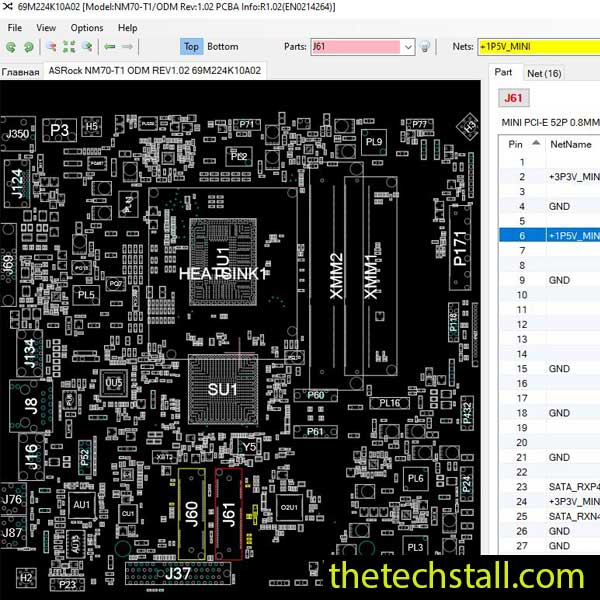Screen dimensions: 600x600
Task: Go forward with the right arrow icon
Action: 128,47
